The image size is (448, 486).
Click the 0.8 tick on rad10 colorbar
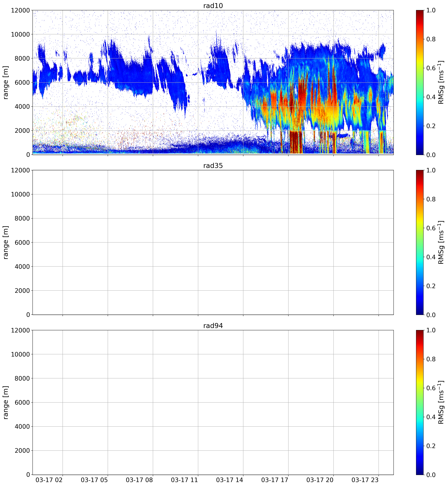pyautogui.click(x=431, y=39)
